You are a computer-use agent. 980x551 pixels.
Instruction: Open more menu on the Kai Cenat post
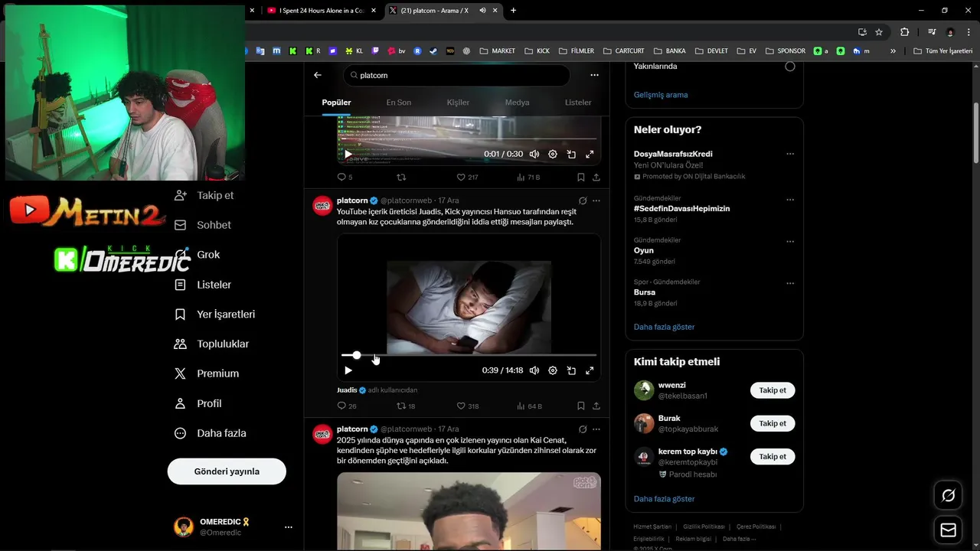596,429
